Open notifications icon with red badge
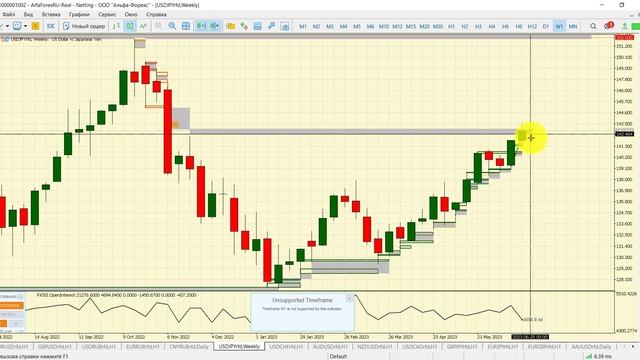This screenshot has width=640, height=360. click(609, 26)
